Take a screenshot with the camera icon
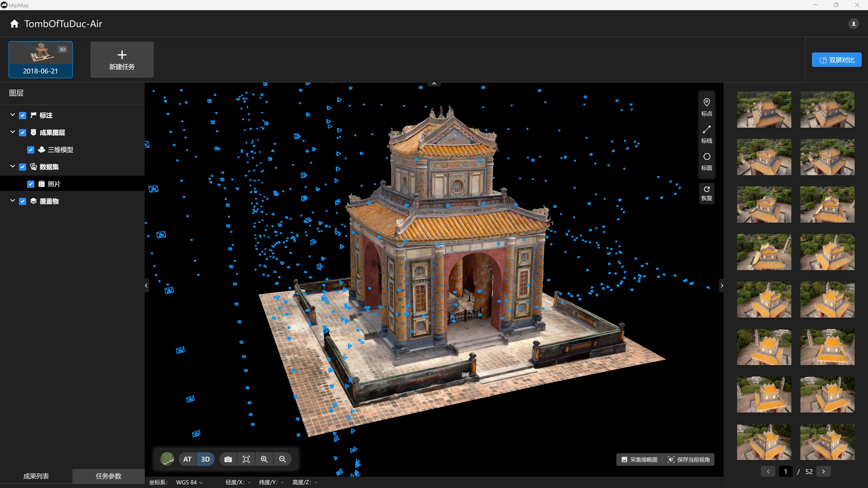The width and height of the screenshot is (868, 488). 228,459
